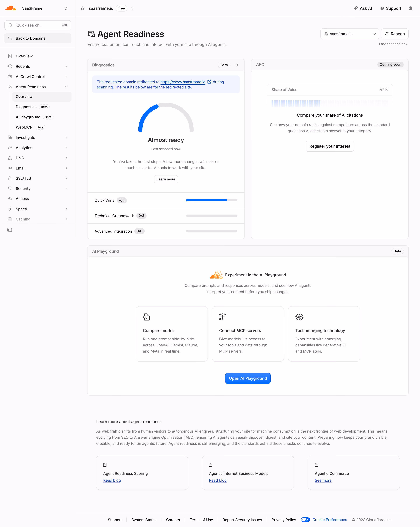Open See more under Agentic Commerce
420x527 pixels.
(x=323, y=480)
